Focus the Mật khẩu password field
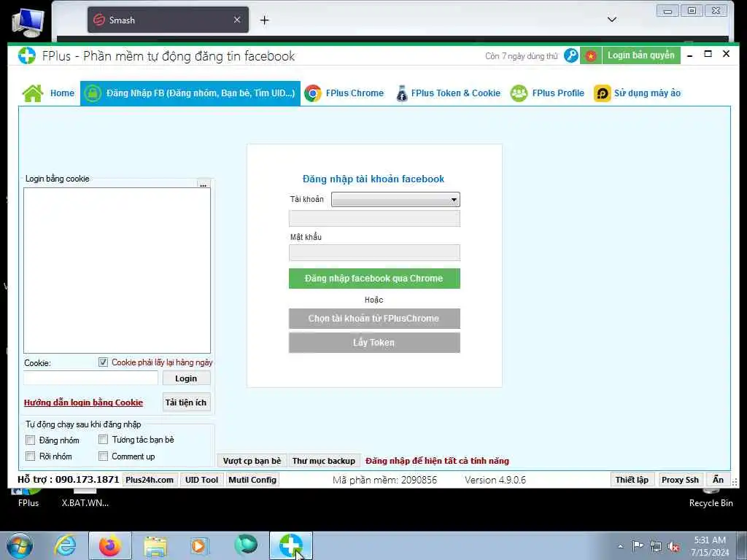The height and width of the screenshot is (560, 747). point(374,253)
